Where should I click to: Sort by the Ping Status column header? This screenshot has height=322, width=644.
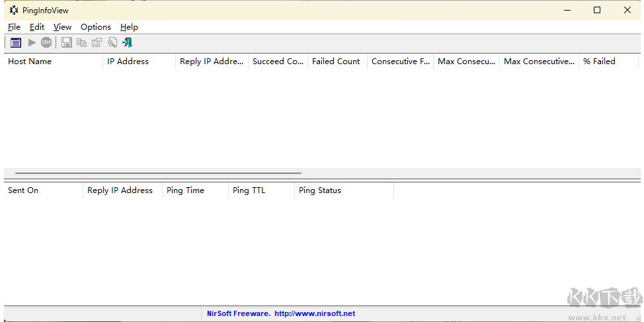(320, 190)
